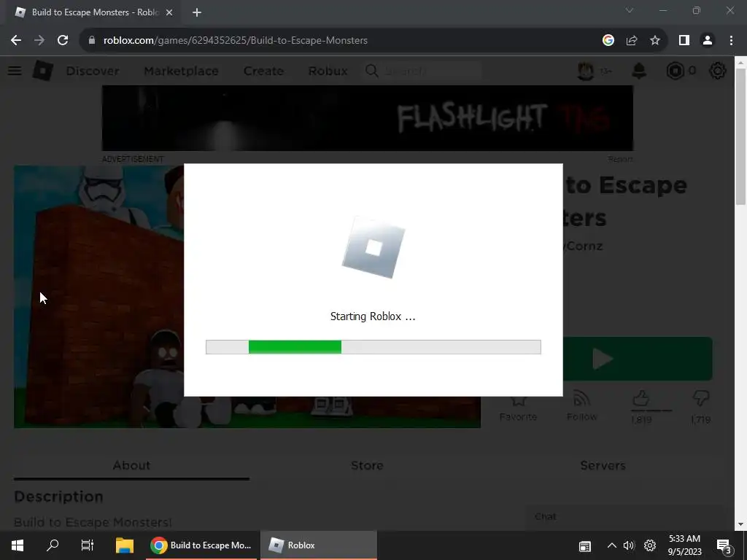Screen dimensions: 747x560
Task: Click the Starting Roblox progress bar
Action: [x=373, y=347]
